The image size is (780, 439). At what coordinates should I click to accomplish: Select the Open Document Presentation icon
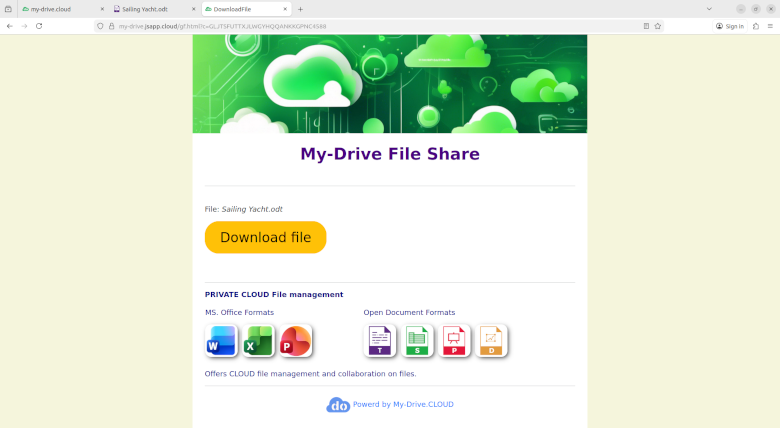point(454,341)
